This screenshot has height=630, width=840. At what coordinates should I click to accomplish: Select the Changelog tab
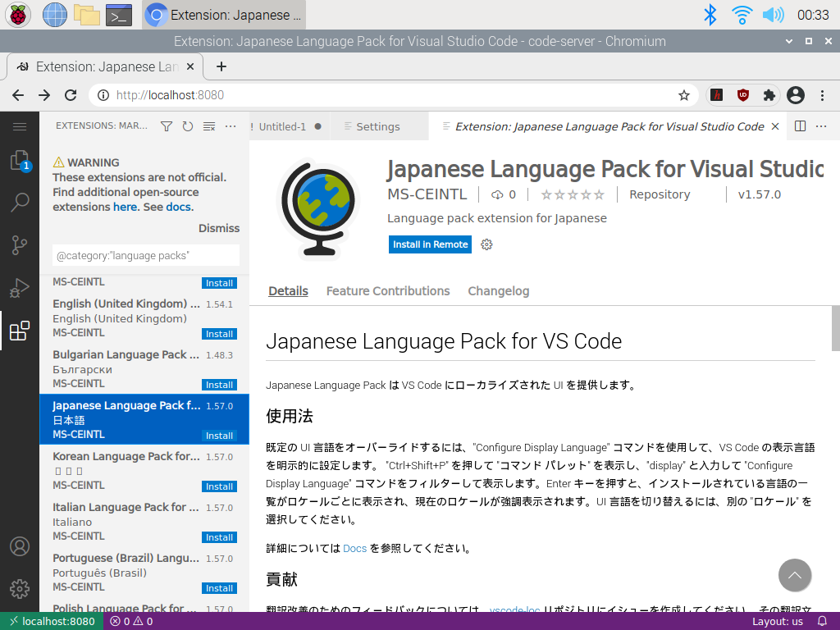[498, 291]
